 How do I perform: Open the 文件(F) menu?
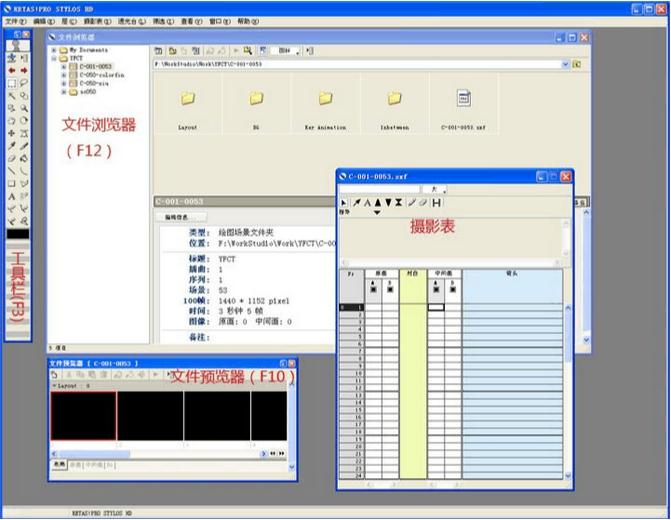pyautogui.click(x=14, y=20)
